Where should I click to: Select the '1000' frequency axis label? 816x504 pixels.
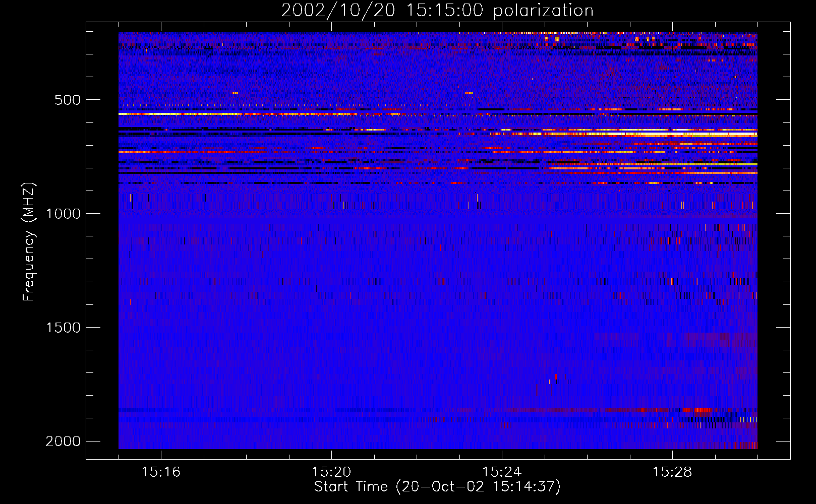(63, 214)
